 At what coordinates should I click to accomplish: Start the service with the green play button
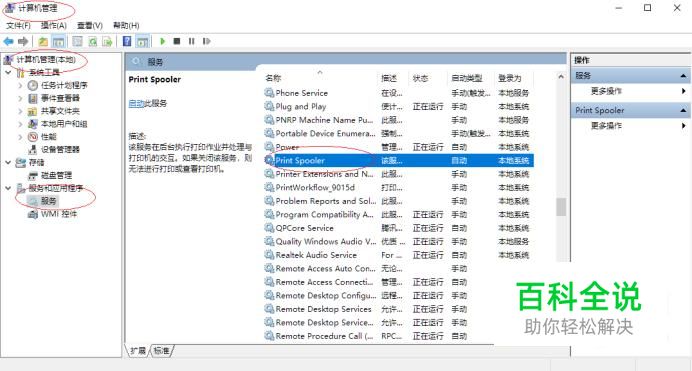(162, 41)
